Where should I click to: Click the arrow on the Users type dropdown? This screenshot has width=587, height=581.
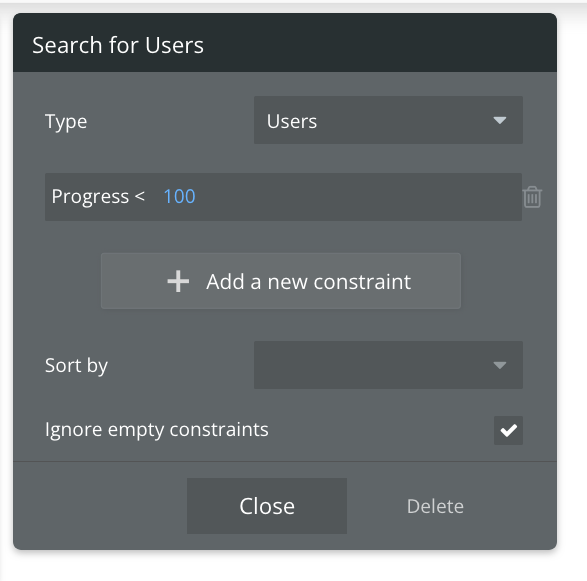tap(499, 120)
